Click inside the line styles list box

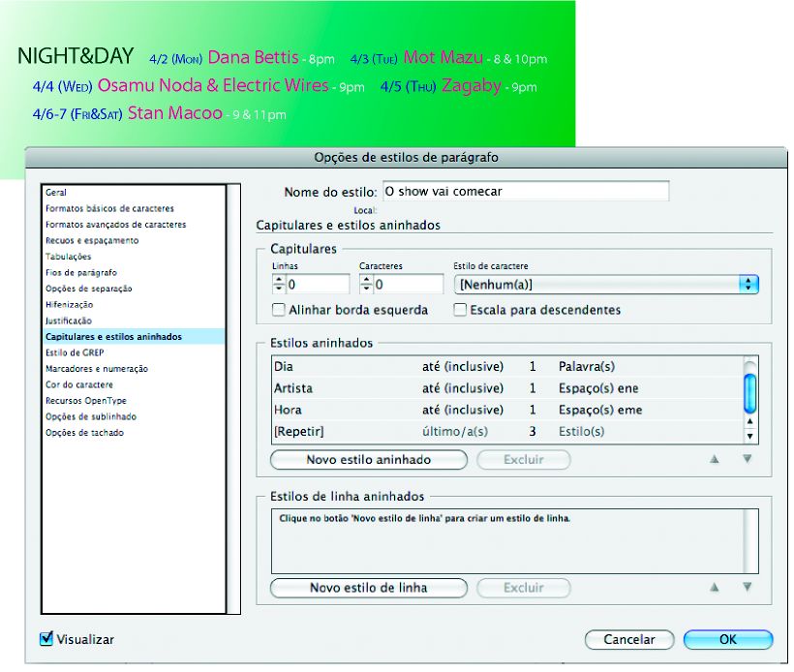[514, 541]
